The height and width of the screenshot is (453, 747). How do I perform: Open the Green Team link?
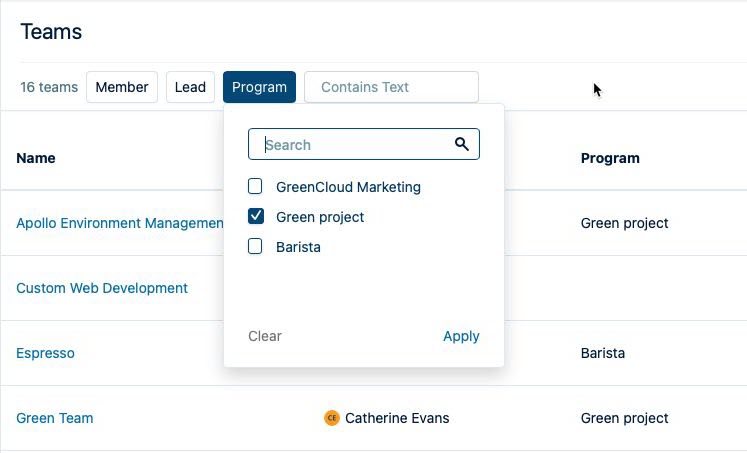click(55, 418)
